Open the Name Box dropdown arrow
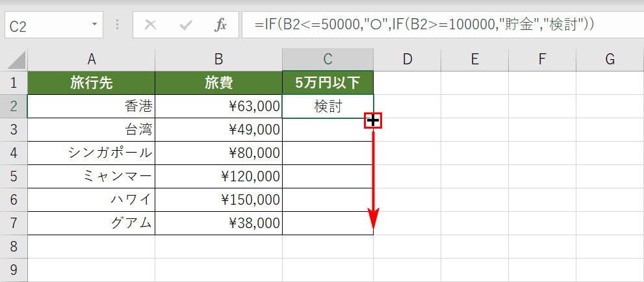Image resolution: width=644 pixels, height=282 pixels. click(x=95, y=25)
